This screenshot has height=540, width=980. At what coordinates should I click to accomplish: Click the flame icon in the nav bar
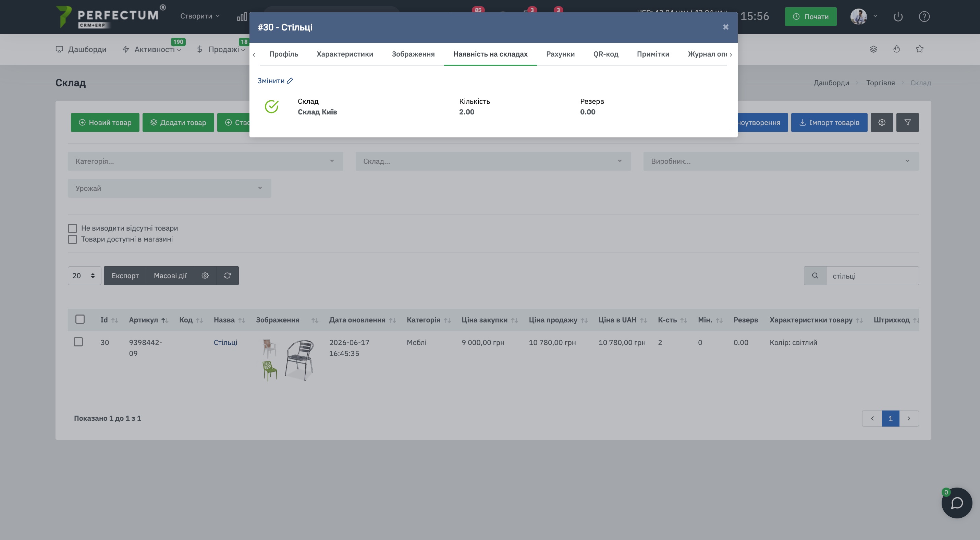[897, 49]
